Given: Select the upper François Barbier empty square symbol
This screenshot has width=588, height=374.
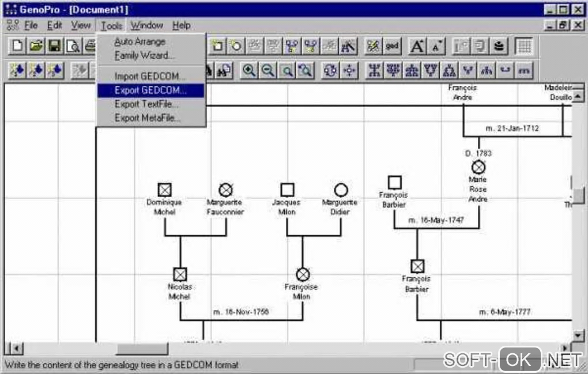Looking at the screenshot, I should pyautogui.click(x=394, y=183).
